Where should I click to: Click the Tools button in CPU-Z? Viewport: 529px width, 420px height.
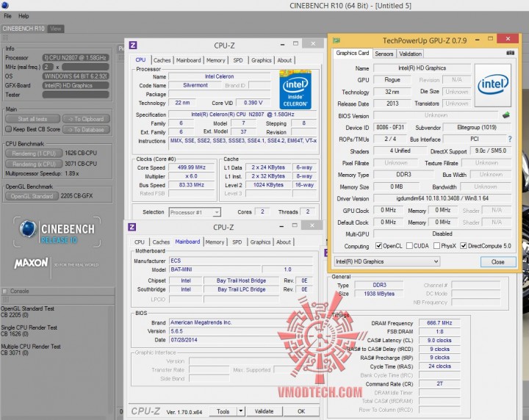coord(223,411)
